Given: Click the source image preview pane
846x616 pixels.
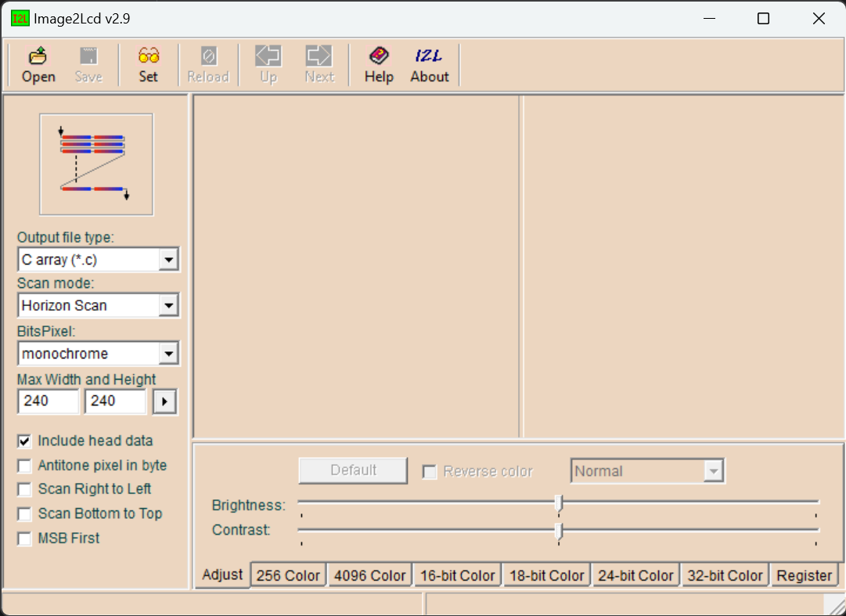Looking at the screenshot, I should pos(356,267).
